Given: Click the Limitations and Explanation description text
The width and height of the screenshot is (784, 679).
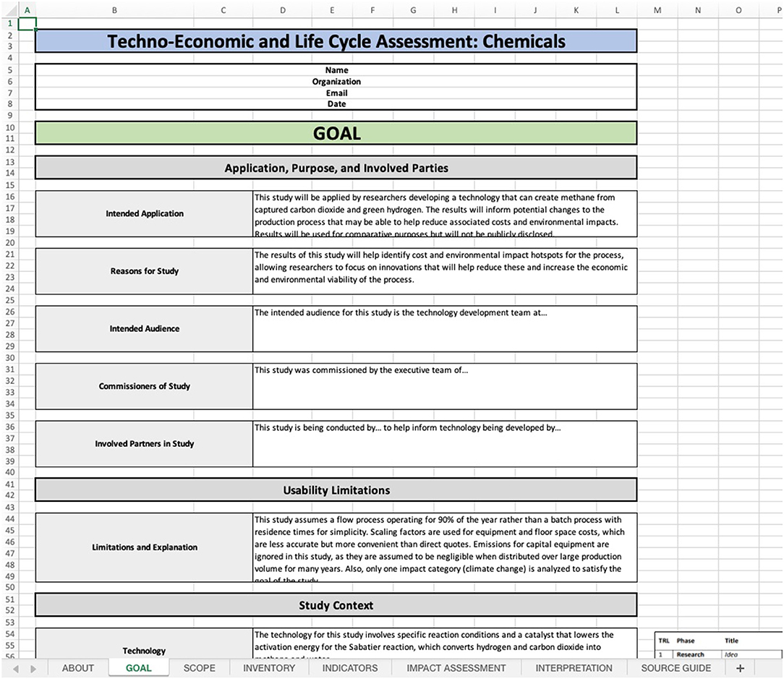Looking at the screenshot, I should 445,547.
